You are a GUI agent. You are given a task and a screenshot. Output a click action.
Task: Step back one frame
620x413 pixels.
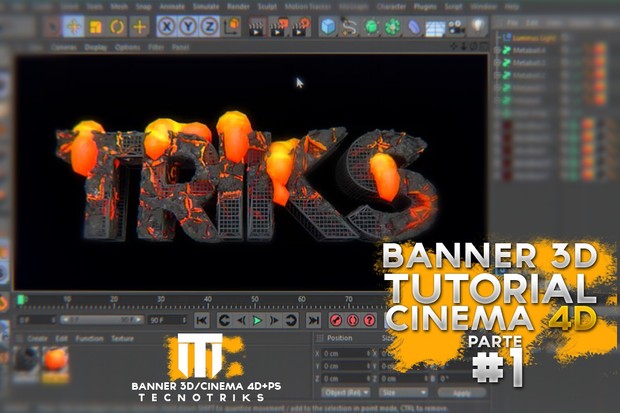tap(241, 320)
